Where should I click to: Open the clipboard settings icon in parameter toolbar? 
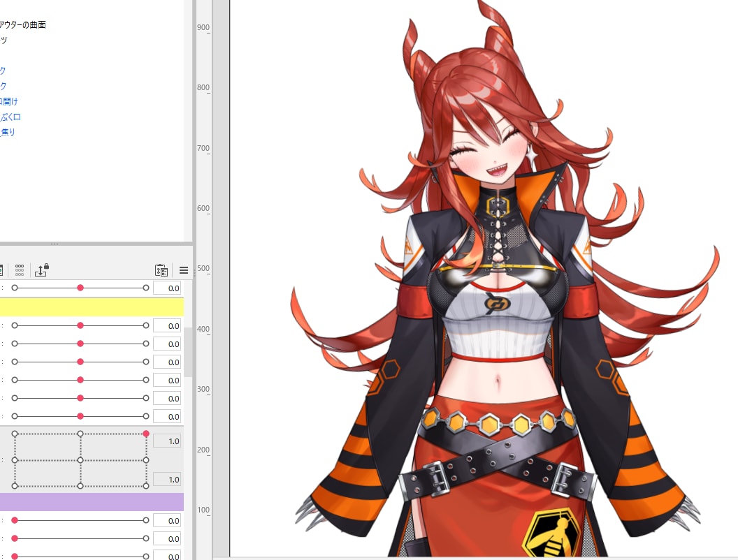click(161, 270)
